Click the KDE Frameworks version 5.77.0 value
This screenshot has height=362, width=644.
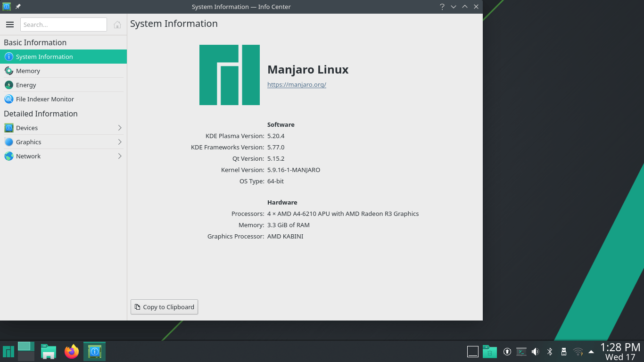[x=276, y=147]
